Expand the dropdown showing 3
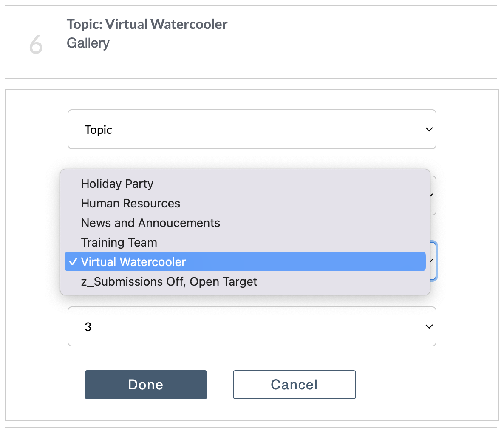The image size is (504, 431). (252, 326)
